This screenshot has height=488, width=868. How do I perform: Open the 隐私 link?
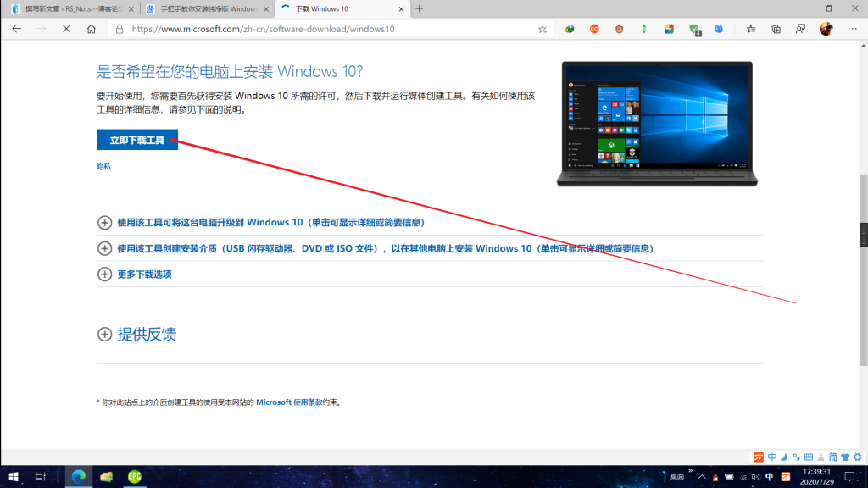point(103,167)
